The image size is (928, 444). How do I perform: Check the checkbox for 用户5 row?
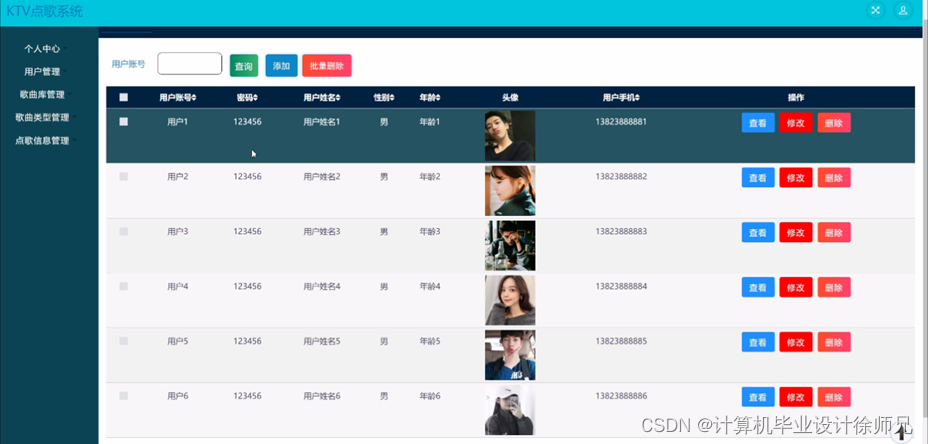(124, 341)
